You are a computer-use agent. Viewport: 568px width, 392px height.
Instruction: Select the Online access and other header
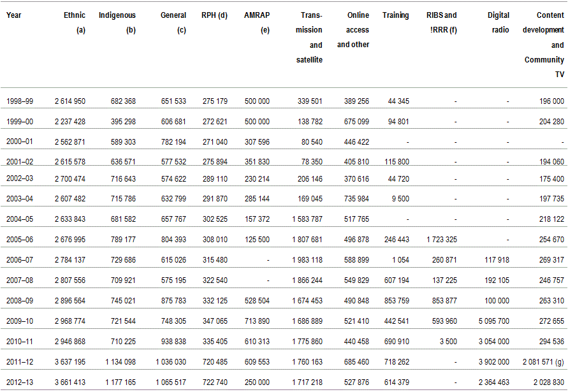[x=354, y=30]
